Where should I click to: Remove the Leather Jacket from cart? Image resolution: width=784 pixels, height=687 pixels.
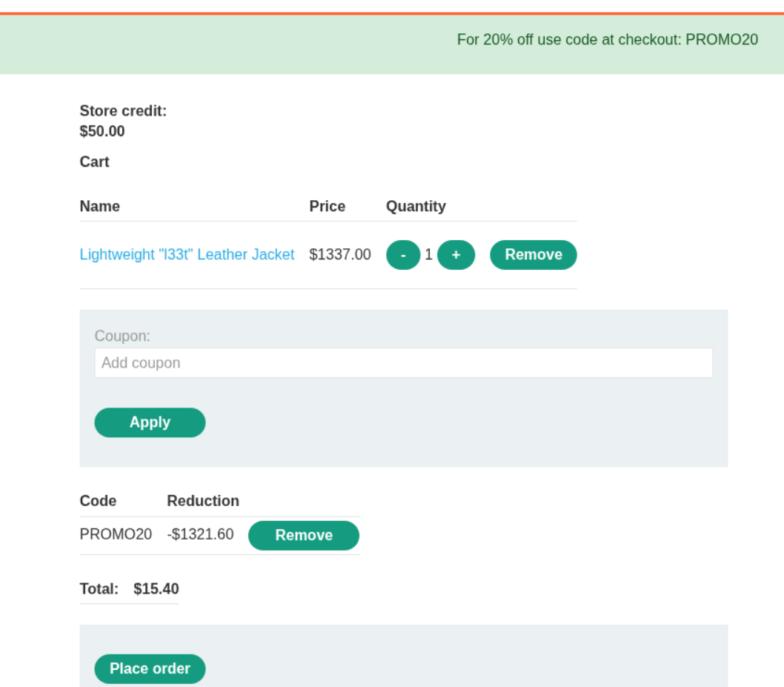[533, 255]
